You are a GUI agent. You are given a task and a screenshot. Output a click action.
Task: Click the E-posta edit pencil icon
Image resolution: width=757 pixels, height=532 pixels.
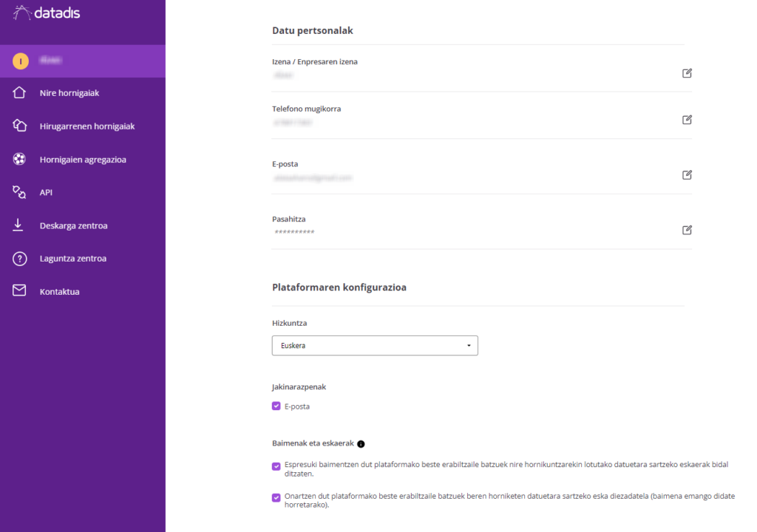(x=687, y=175)
